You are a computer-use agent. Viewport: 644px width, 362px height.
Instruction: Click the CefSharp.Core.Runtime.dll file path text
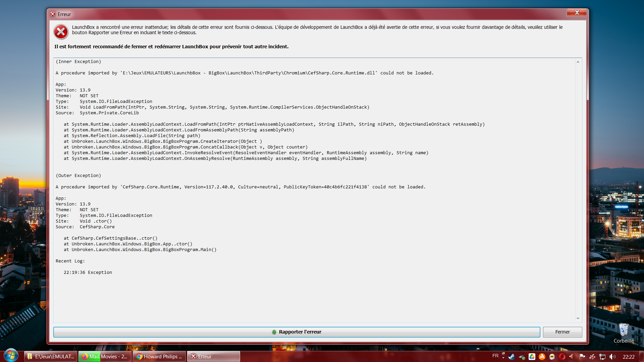click(249, 73)
